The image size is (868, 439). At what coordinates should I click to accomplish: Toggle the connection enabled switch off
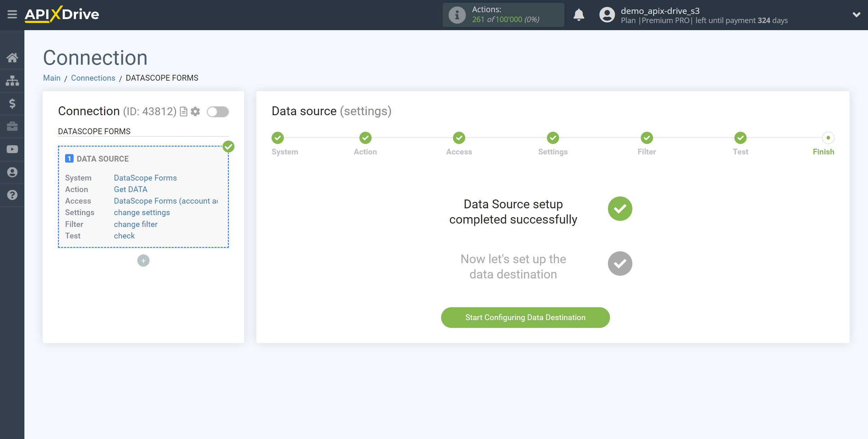coord(218,111)
